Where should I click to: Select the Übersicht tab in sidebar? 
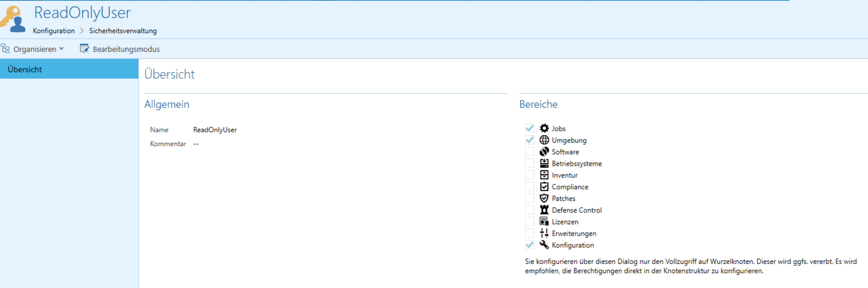pos(25,69)
